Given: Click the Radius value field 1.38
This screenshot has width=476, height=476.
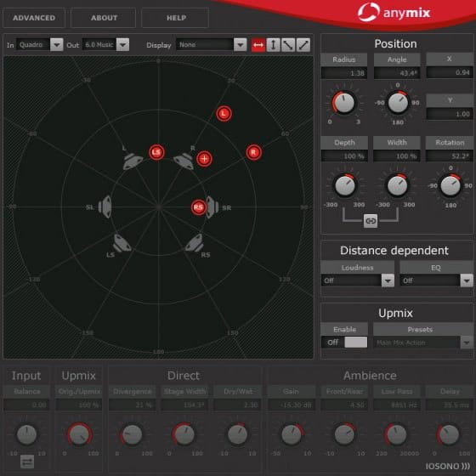Looking at the screenshot, I should tap(344, 73).
